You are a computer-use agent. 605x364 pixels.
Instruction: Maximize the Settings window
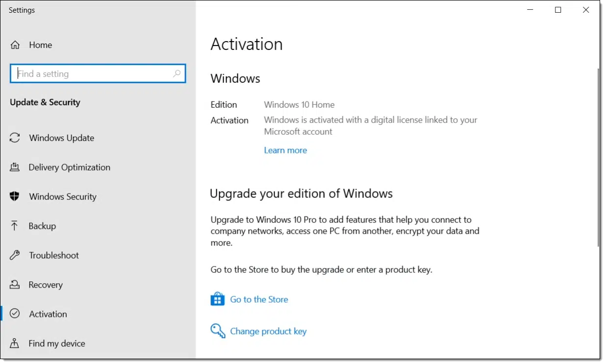[x=558, y=10]
